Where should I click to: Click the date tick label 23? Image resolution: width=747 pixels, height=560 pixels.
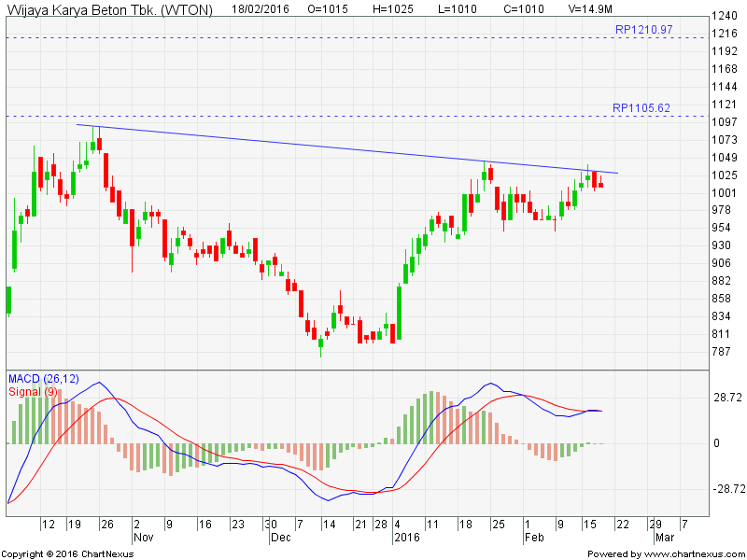(x=238, y=525)
